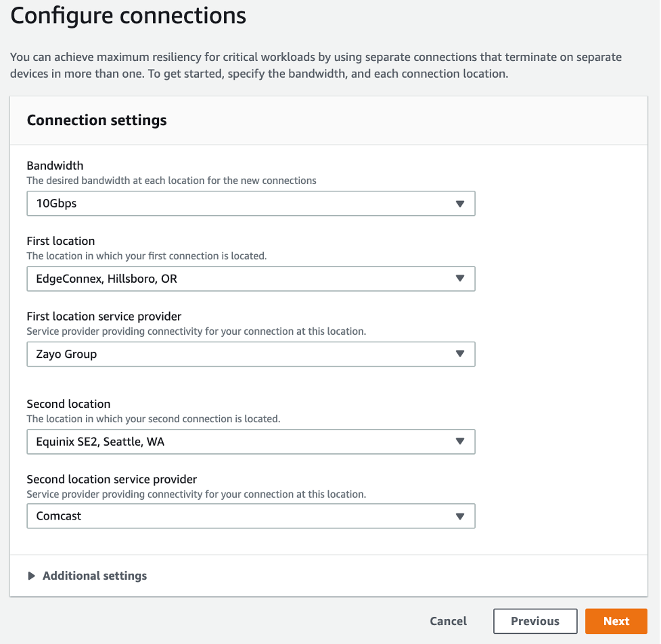661x644 pixels.
Task: Select the field showing EdgeConnex, Hillsboro, OR
Action: [x=250, y=278]
